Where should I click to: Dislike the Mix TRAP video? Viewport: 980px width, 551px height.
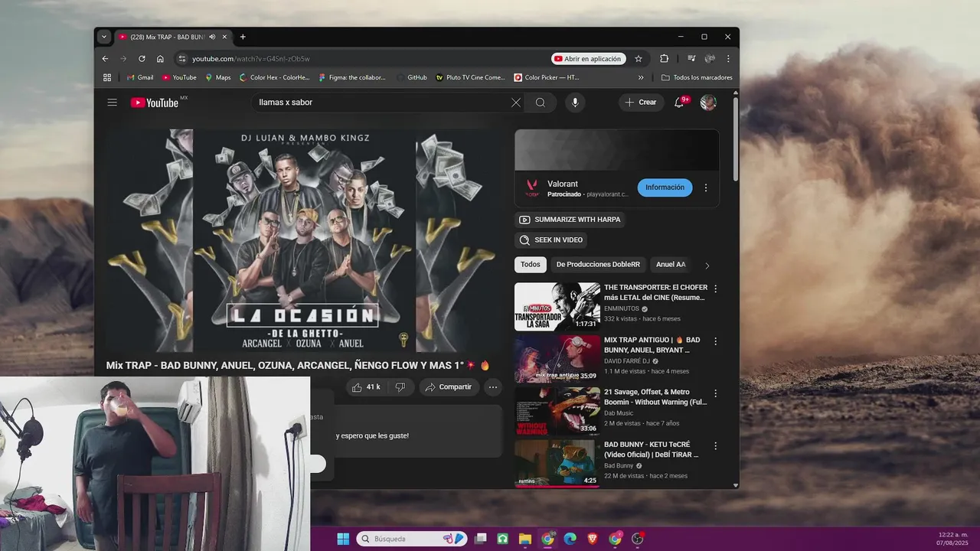click(400, 387)
